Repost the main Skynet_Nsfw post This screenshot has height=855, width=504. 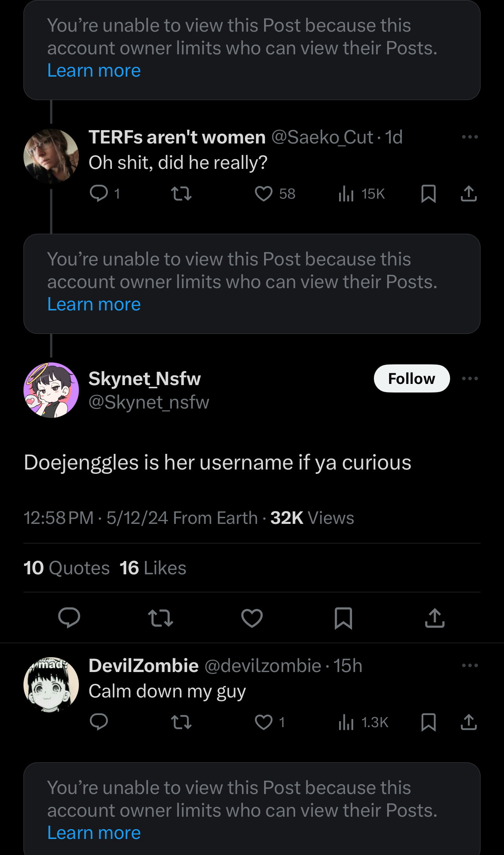pyautogui.click(x=161, y=618)
